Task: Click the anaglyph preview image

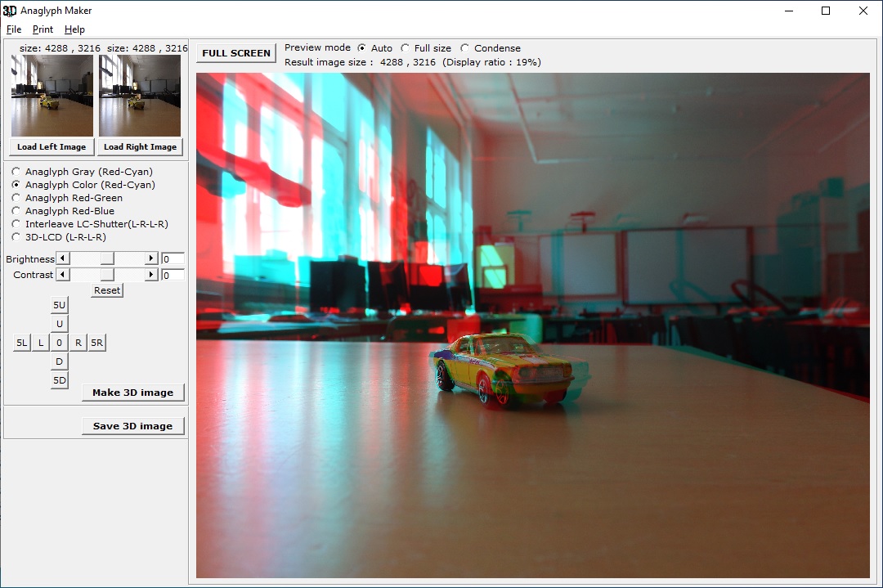Action: pyautogui.click(x=533, y=325)
